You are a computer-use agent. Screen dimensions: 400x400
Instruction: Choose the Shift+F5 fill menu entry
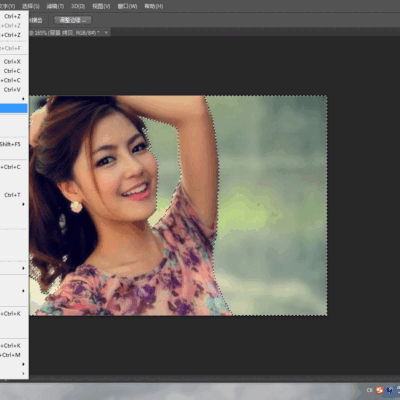tap(14, 144)
